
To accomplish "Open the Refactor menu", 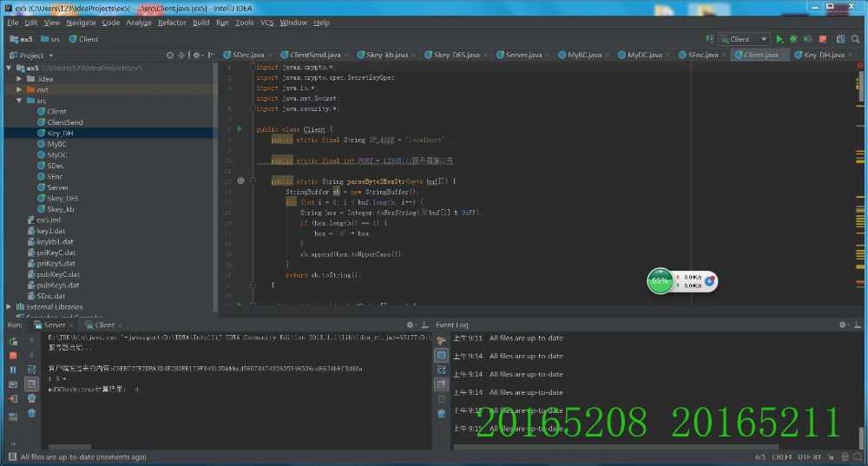I will click(172, 23).
